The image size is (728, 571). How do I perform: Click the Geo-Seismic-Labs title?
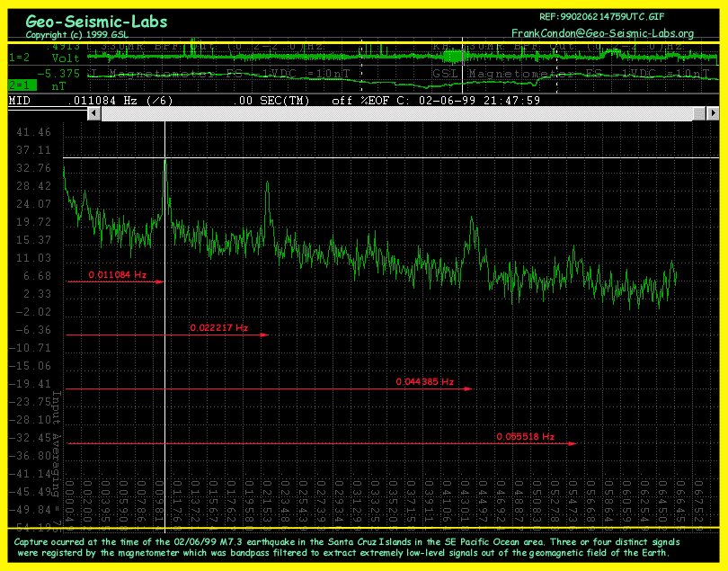coord(96,22)
